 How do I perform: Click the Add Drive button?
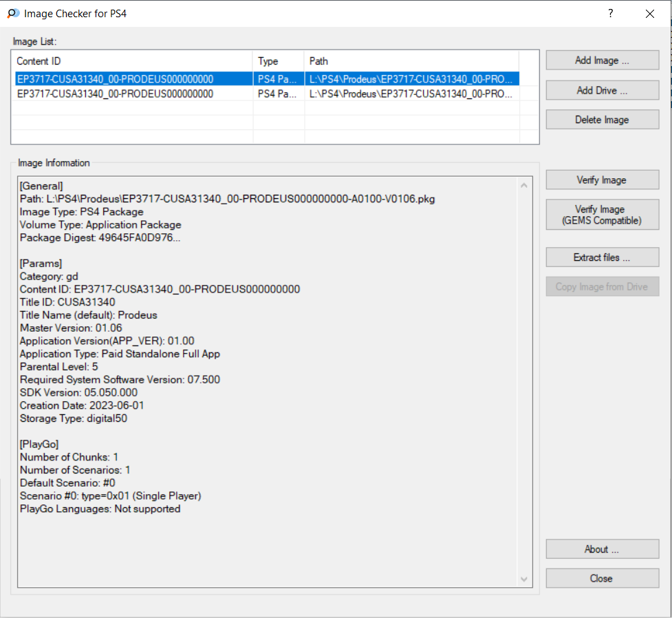(602, 90)
